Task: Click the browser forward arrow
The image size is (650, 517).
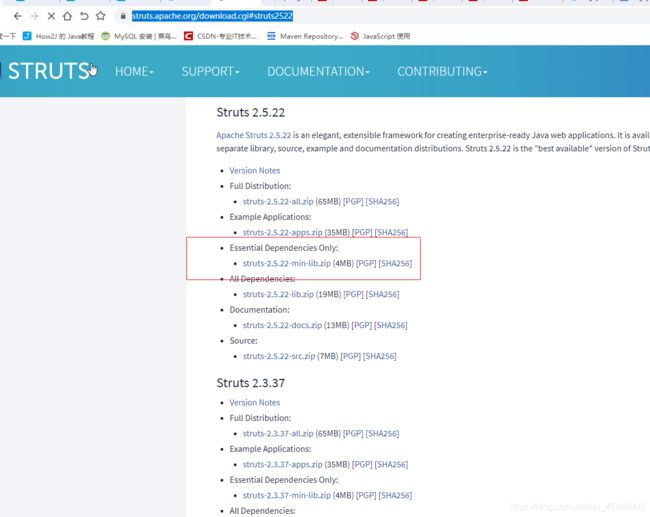Action: click(34, 16)
